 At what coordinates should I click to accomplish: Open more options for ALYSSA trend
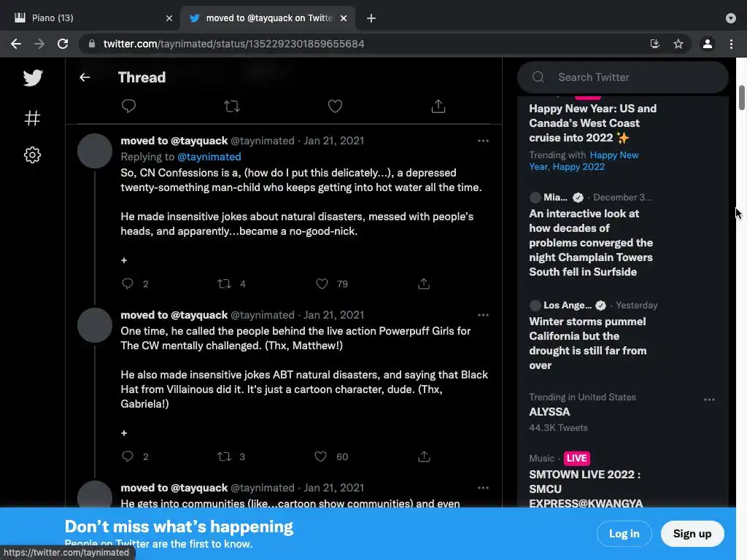[x=709, y=400]
